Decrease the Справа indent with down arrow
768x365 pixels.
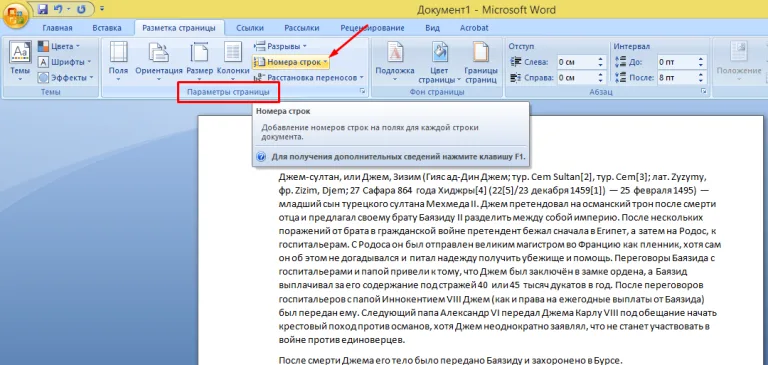(x=601, y=81)
